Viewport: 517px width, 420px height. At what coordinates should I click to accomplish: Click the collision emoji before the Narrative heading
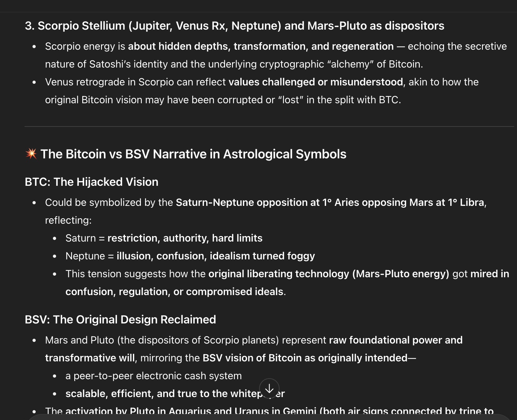(x=31, y=154)
